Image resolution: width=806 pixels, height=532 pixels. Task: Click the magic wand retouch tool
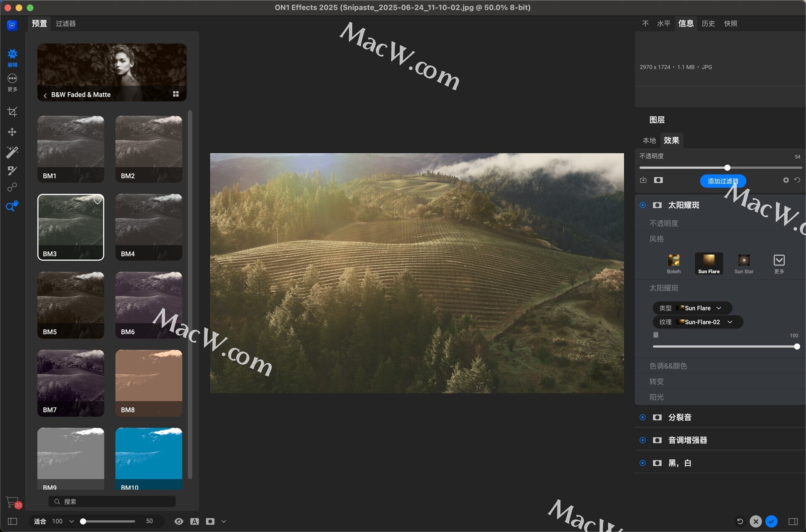pyautogui.click(x=12, y=152)
